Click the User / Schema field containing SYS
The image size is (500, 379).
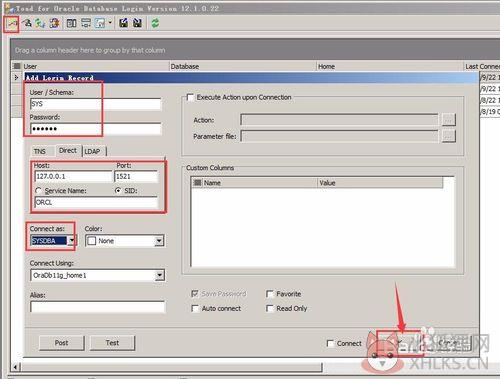(95, 104)
